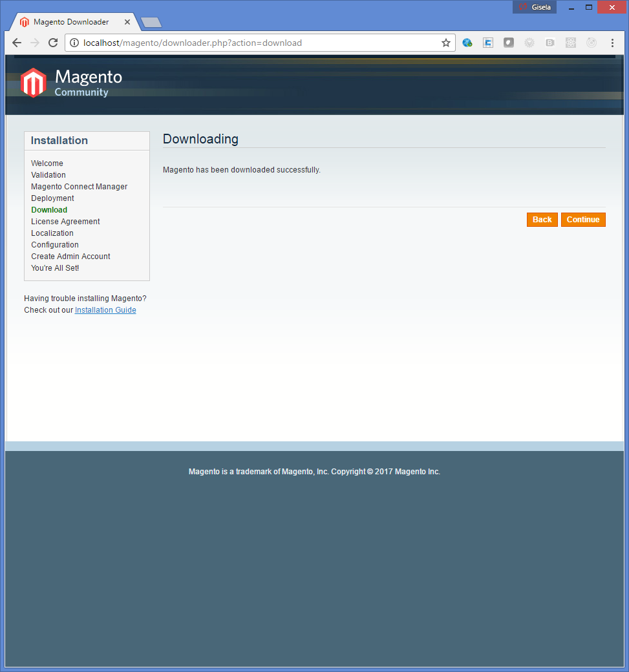Reload the downloader page
The width and height of the screenshot is (629, 672).
[53, 43]
